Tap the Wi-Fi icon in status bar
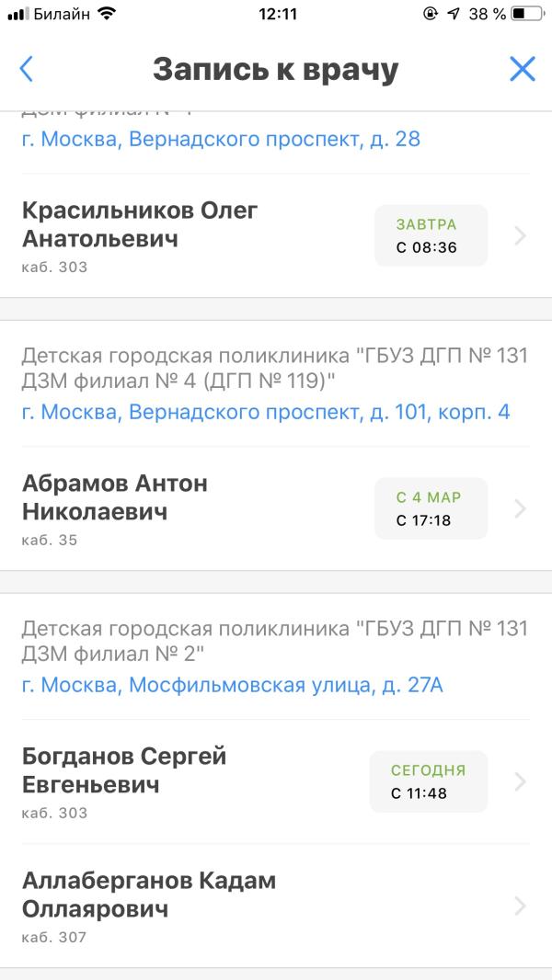This screenshot has width=552, height=980. pos(109,13)
